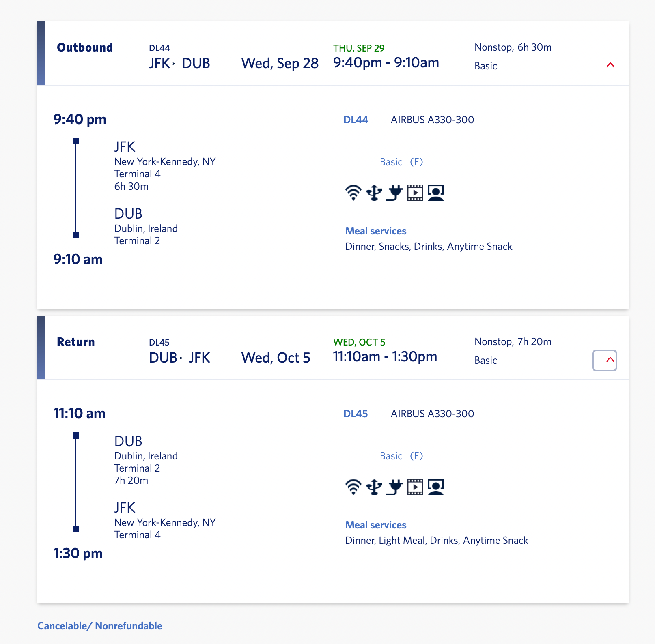Screen dimensions: 655x644
Task: Click Meal services heading for outbound flight
Action: point(376,231)
